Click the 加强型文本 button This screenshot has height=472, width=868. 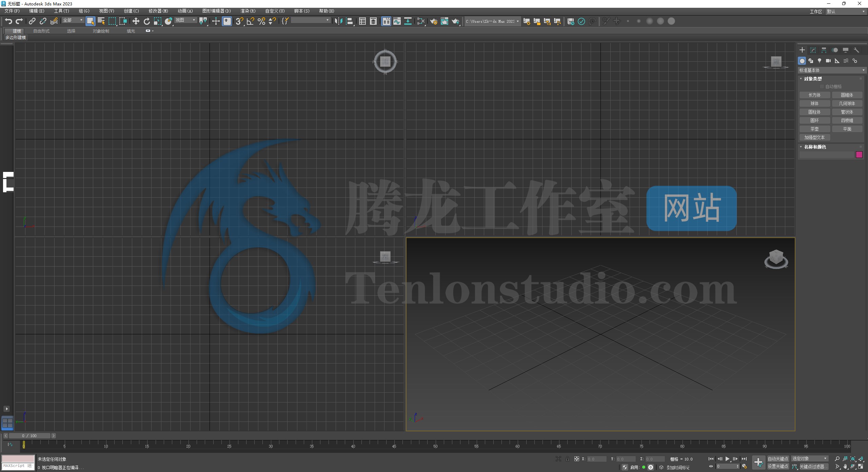coord(814,138)
